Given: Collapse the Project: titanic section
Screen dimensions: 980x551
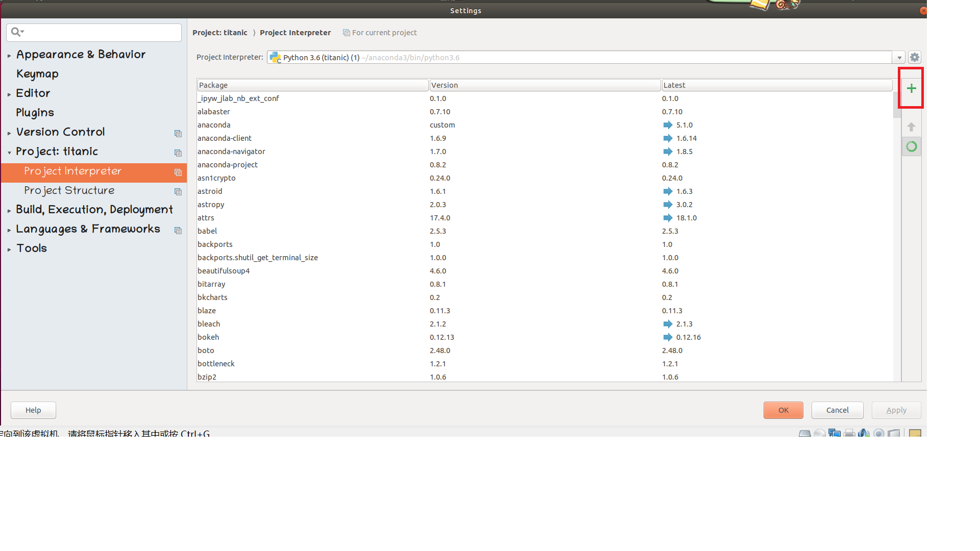Looking at the screenshot, I should click(9, 153).
